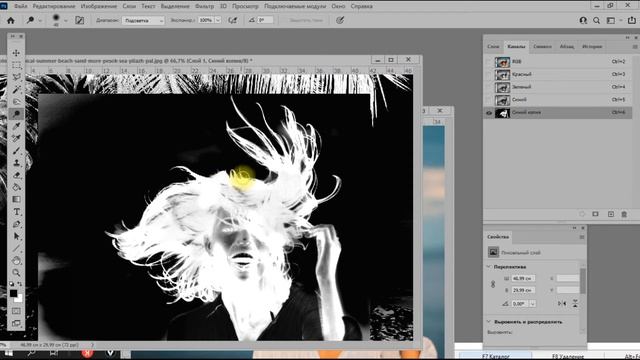
Task: Select the Move tool
Action: 16,53
